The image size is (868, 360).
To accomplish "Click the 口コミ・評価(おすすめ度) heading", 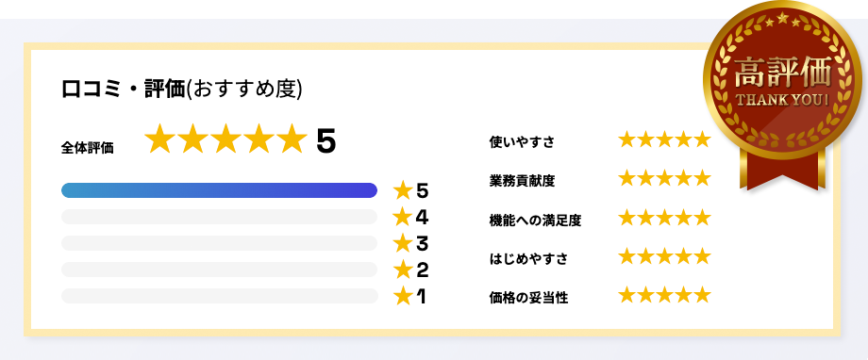I will pos(181,90).
